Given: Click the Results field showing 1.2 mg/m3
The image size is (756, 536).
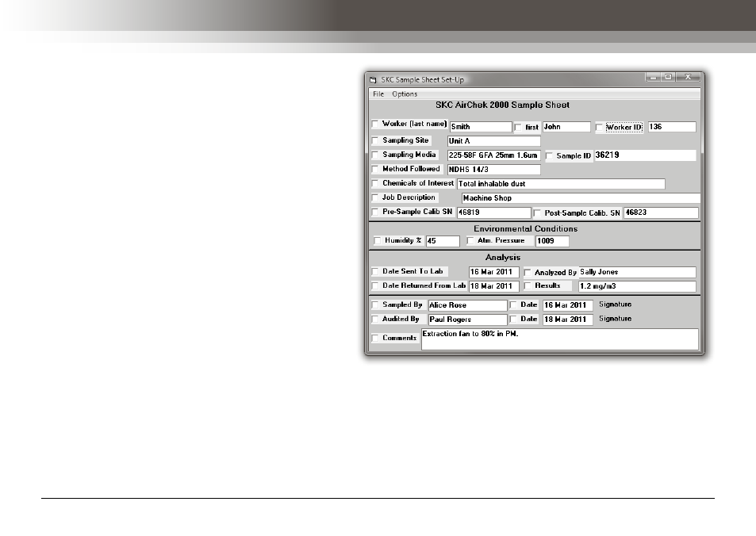Looking at the screenshot, I should click(637, 286).
